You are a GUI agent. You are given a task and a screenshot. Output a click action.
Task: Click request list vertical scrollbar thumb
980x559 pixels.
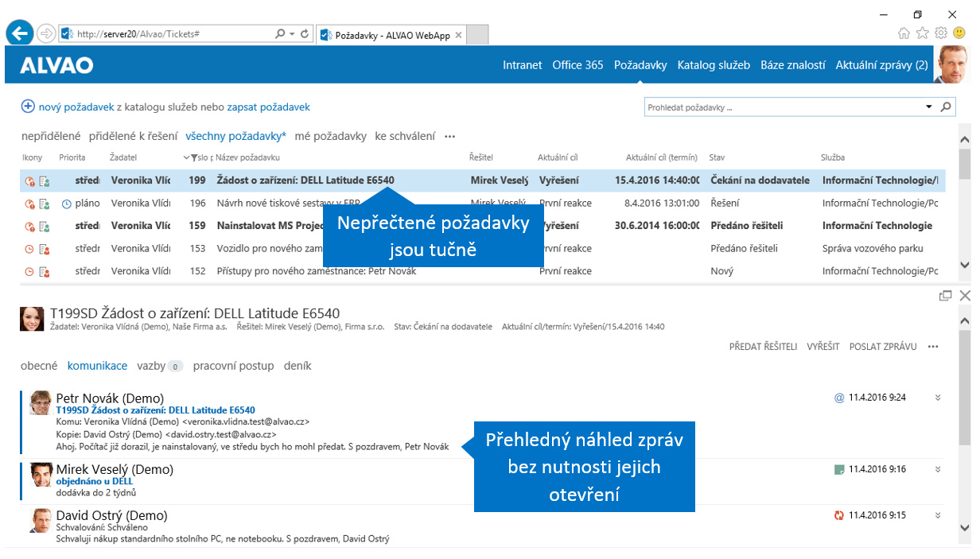click(964, 165)
